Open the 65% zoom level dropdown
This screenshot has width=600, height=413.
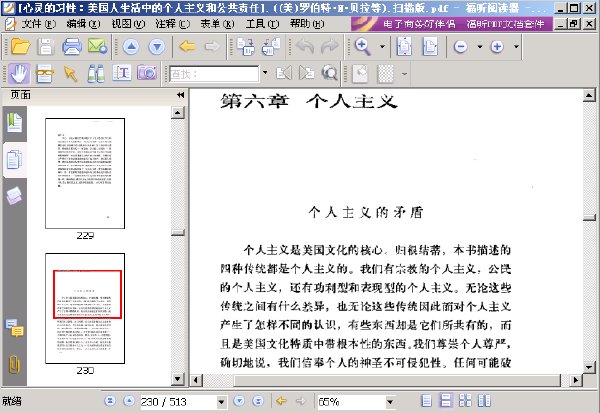click(x=390, y=402)
